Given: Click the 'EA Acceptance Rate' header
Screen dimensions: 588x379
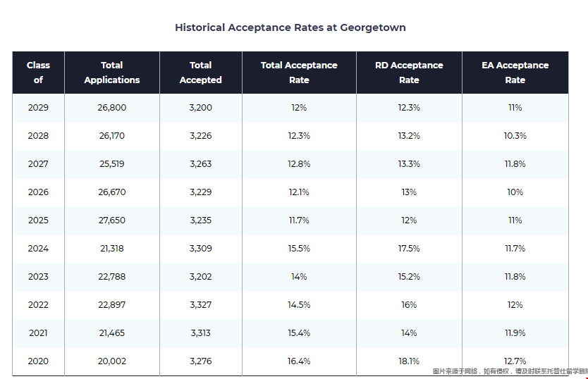Looking at the screenshot, I should (515, 73).
